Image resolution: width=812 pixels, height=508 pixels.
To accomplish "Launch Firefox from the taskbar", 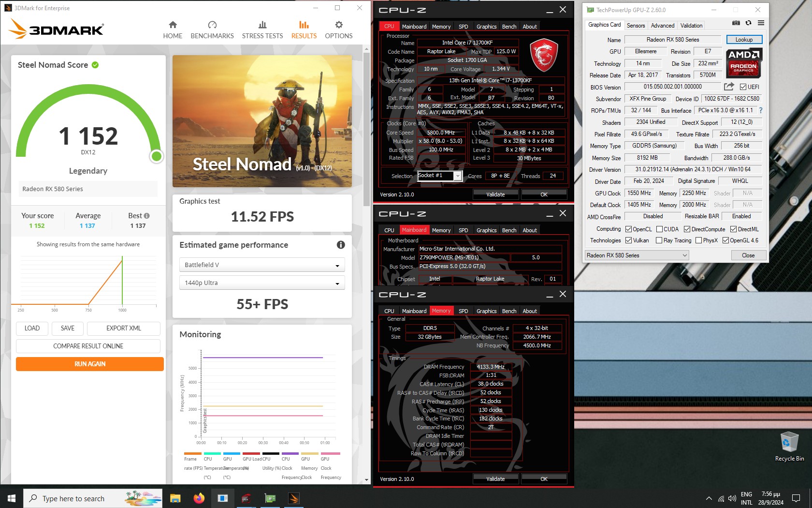I will (199, 498).
